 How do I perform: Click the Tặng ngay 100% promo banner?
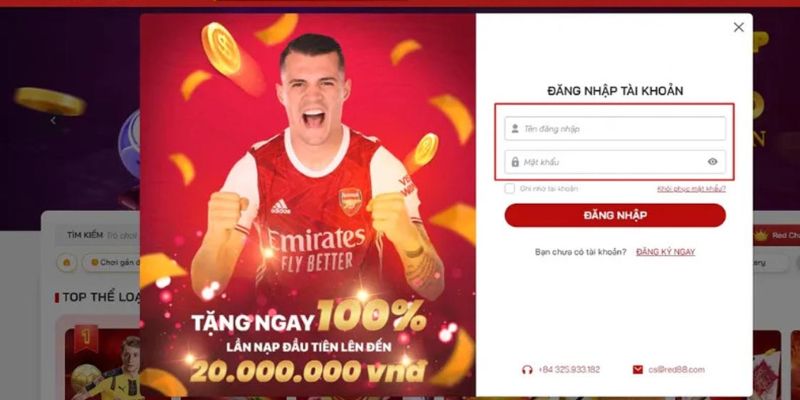tap(308, 205)
